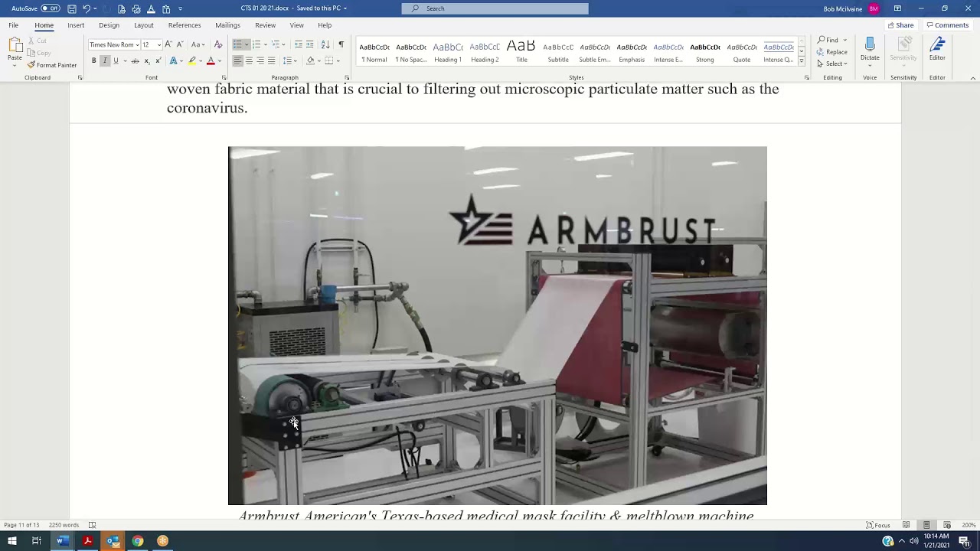Click the Save icon in title bar

71,8
